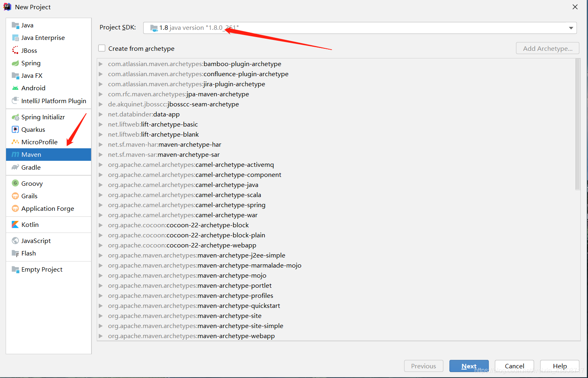The height and width of the screenshot is (378, 588).
Task: Select the Spring Initializr generator
Action: coord(49,117)
